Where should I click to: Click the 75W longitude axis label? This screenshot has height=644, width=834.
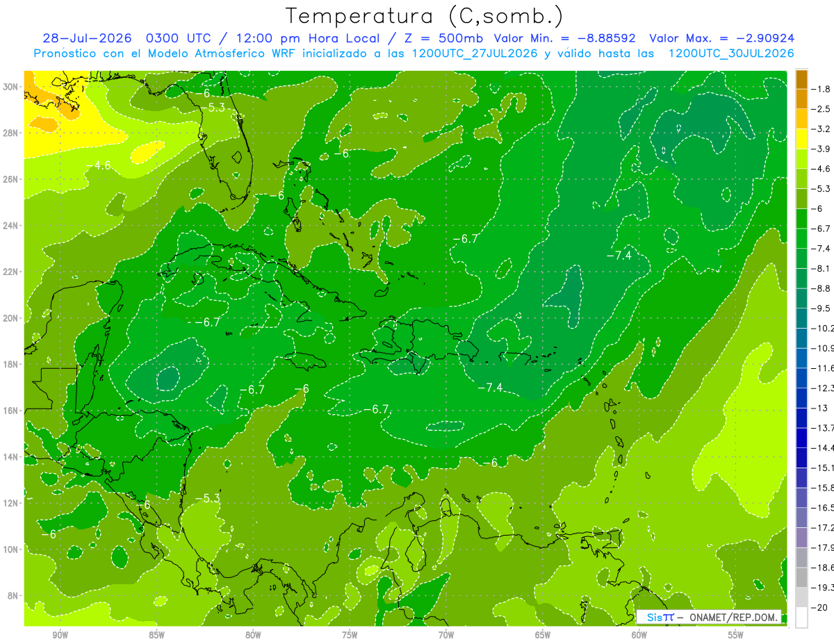pyautogui.click(x=350, y=635)
